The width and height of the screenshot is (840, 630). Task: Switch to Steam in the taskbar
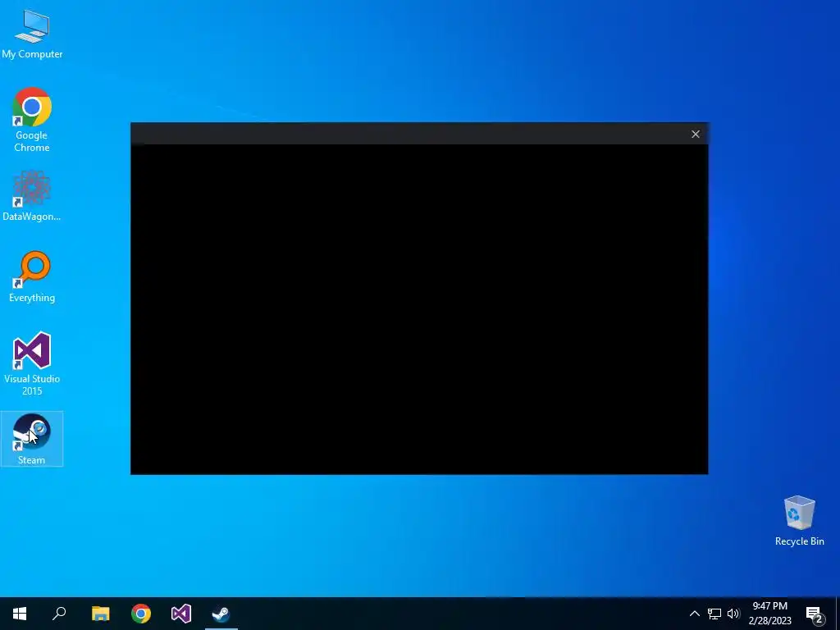pyautogui.click(x=221, y=614)
